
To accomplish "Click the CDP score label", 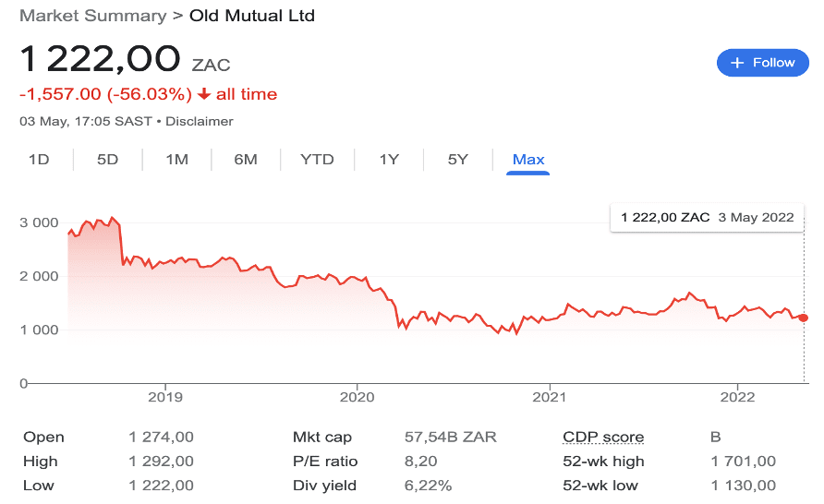I will pos(603,438).
